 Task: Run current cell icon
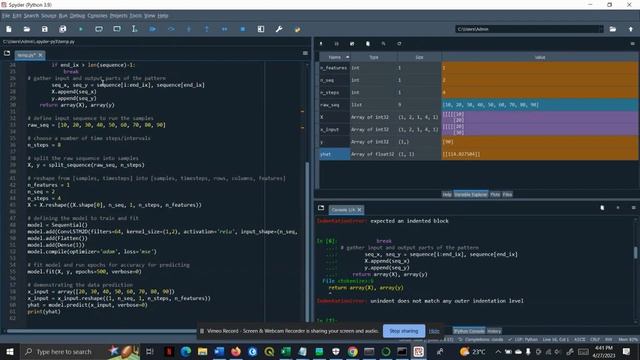99,29
